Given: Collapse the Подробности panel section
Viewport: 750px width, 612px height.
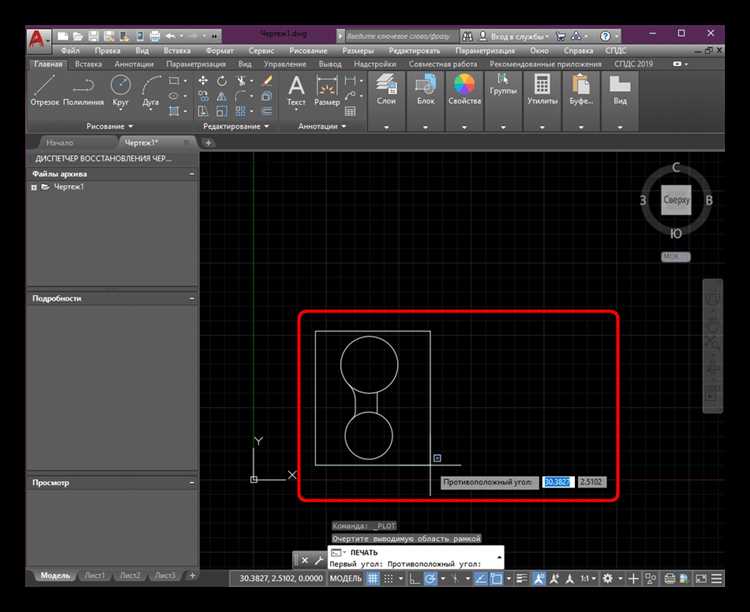Looking at the screenshot, I should point(192,298).
